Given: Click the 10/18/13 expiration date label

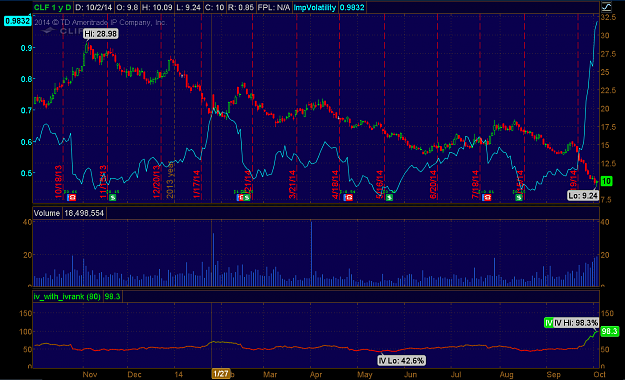Looking at the screenshot, I should (x=59, y=181).
